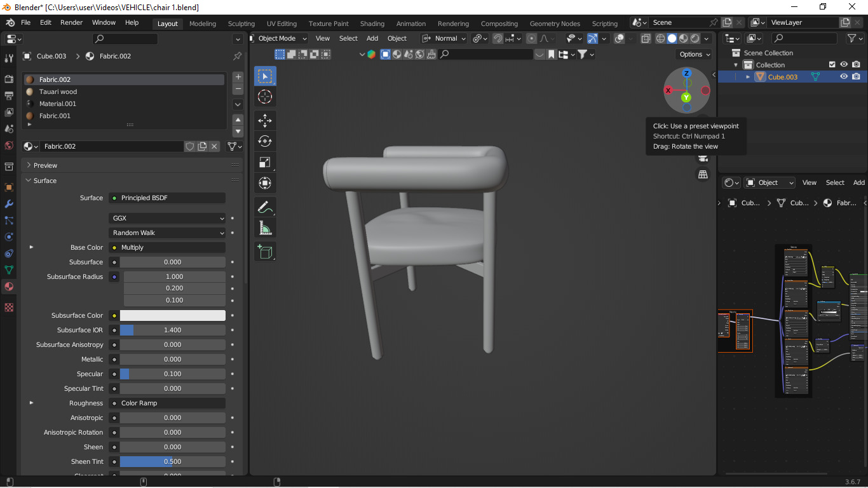This screenshot has height=488, width=868.
Task: Click the Subsurface Color white swatch
Action: tap(173, 315)
